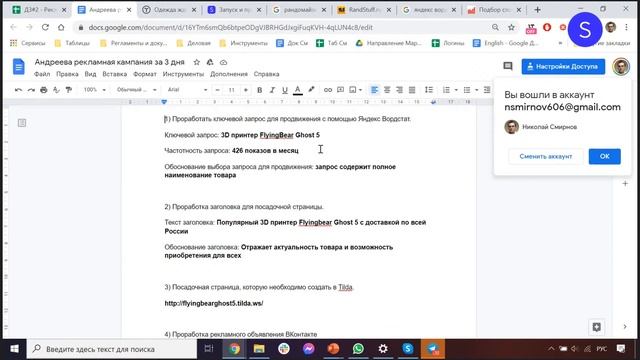Center align the text
Viewport: 640px width, 360px height.
(x=387, y=90)
